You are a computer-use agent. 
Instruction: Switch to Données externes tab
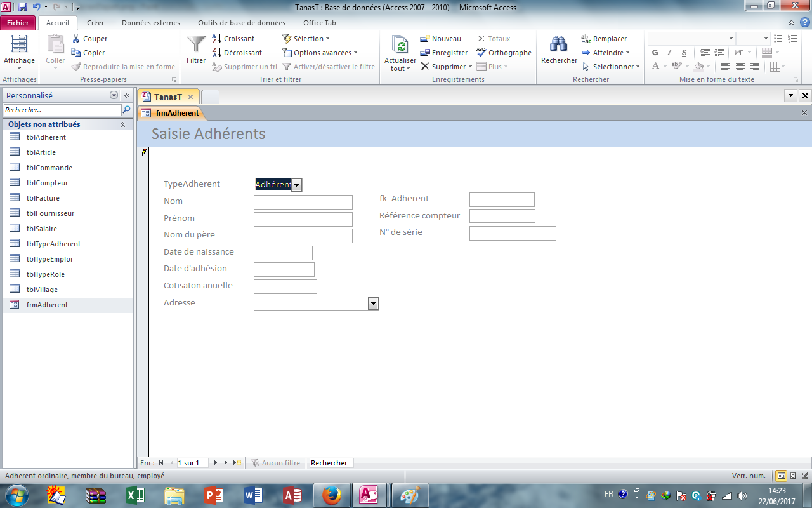pos(151,23)
